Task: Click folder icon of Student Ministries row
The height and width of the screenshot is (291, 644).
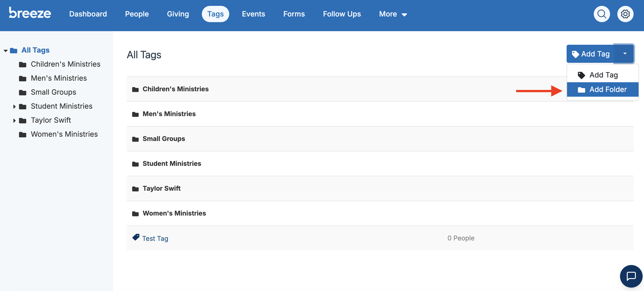Action: pos(135,164)
